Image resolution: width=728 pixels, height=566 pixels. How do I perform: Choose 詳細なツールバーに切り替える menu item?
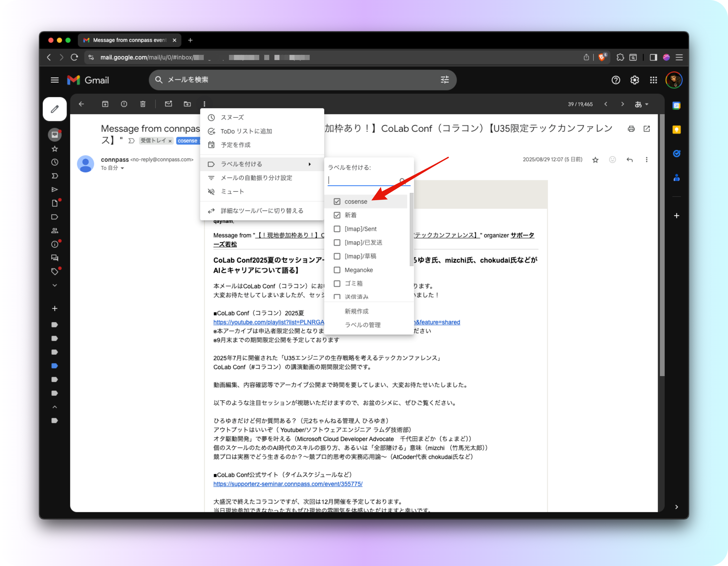[262, 211]
